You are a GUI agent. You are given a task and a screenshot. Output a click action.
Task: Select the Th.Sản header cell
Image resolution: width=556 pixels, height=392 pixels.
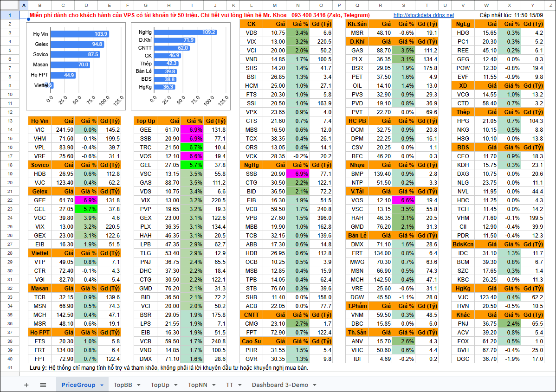(357, 333)
